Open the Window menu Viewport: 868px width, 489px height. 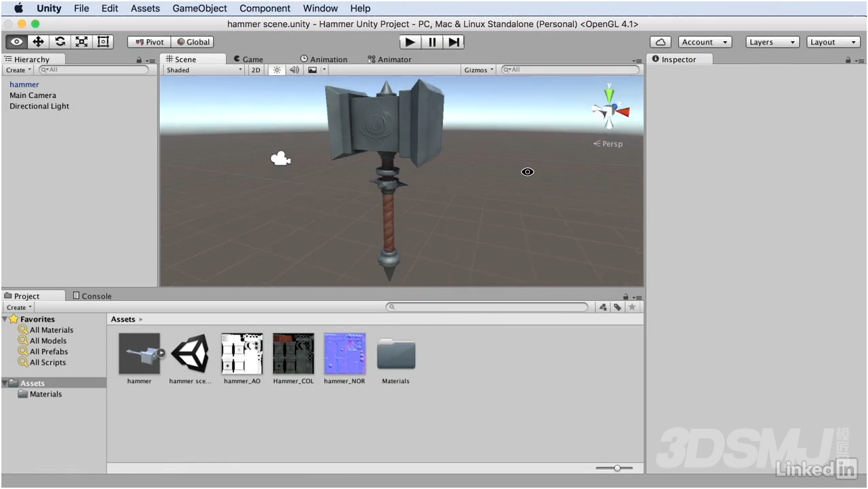[x=320, y=8]
